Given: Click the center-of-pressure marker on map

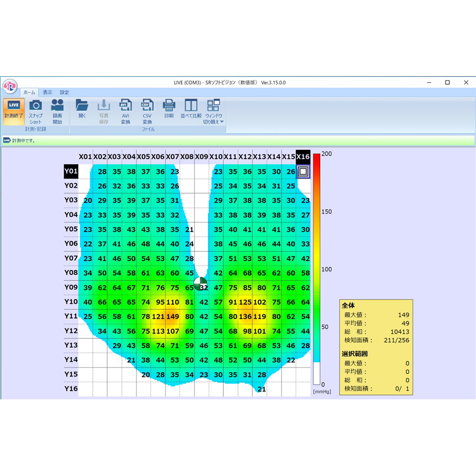Looking at the screenshot, I should click(200, 284).
